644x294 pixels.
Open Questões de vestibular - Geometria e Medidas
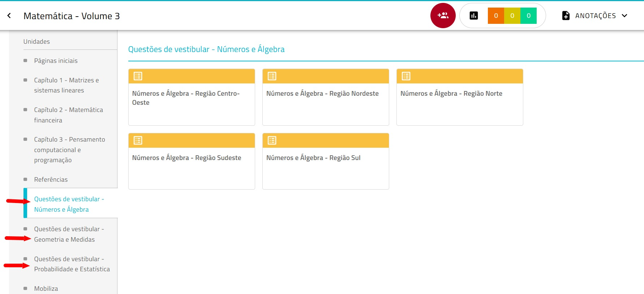point(69,234)
